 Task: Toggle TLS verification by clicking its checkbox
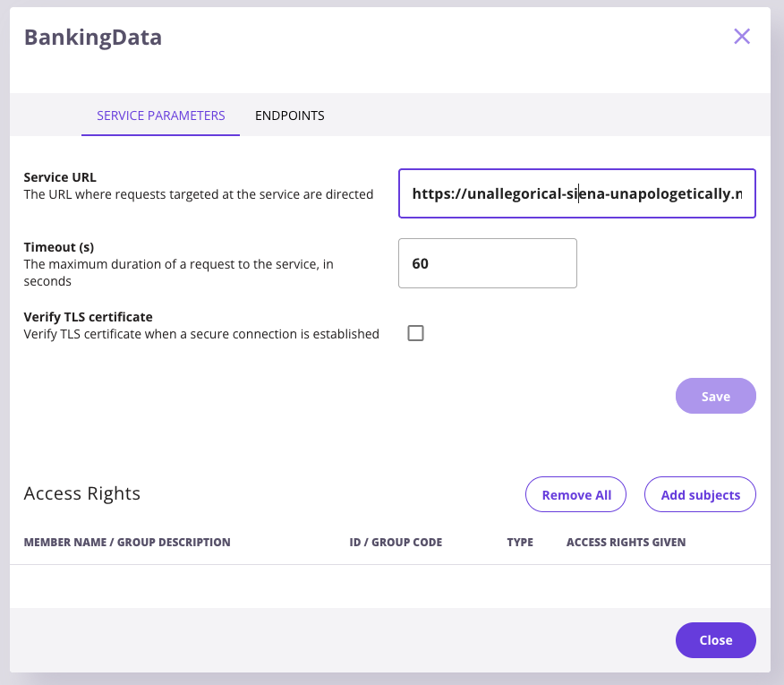tap(415, 332)
